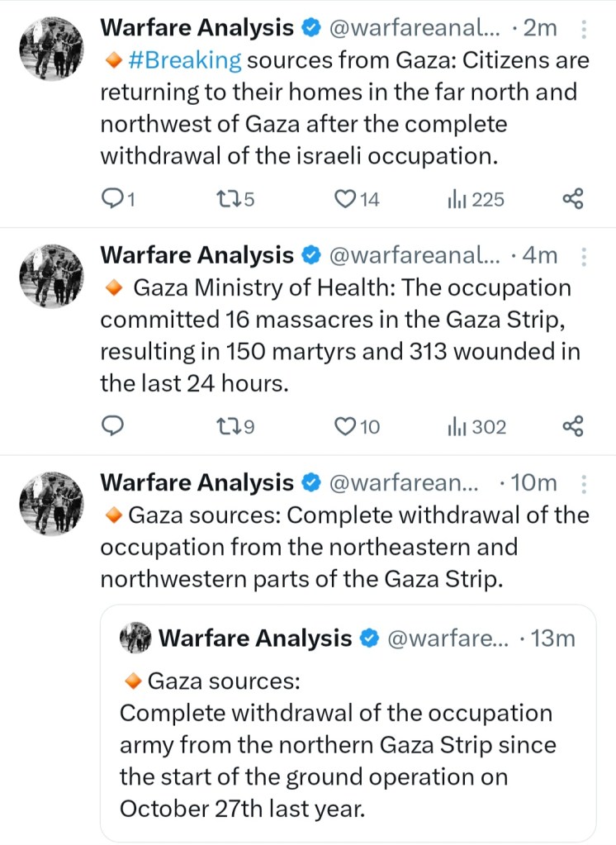
Task: Open Warfare Analysis profile name on first tweet
Action: 197,28
